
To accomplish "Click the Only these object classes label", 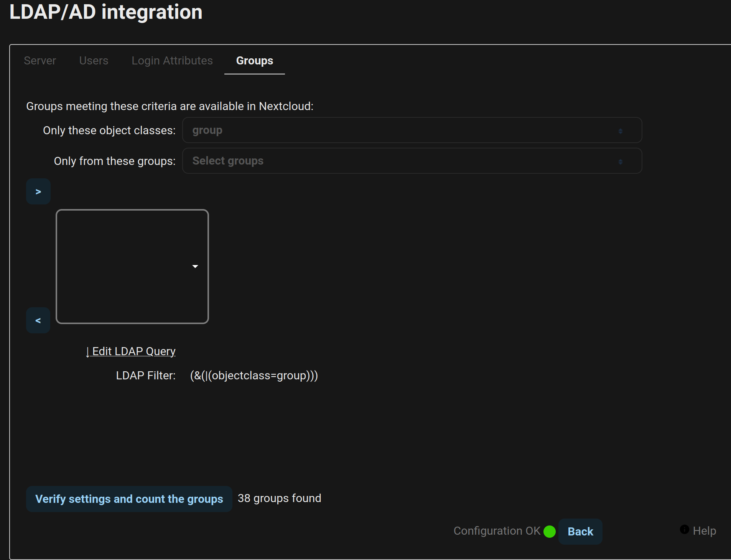I will pos(109,130).
